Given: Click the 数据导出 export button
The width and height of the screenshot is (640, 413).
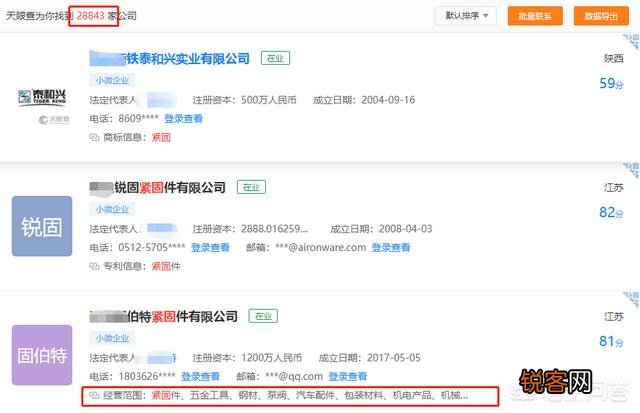Looking at the screenshot, I should pos(601,16).
